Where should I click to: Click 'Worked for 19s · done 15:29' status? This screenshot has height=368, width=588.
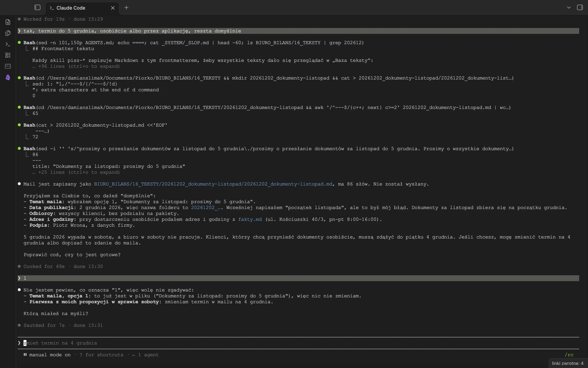tap(60, 19)
